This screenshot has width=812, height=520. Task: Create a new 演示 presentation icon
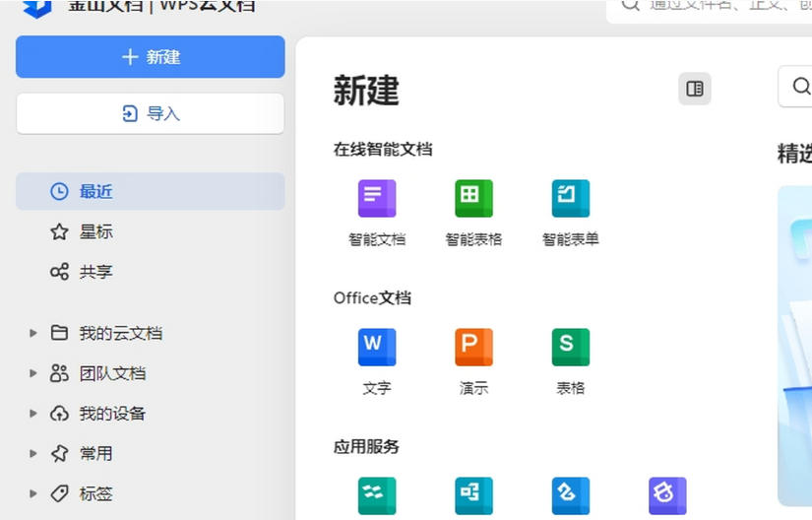pyautogui.click(x=473, y=347)
